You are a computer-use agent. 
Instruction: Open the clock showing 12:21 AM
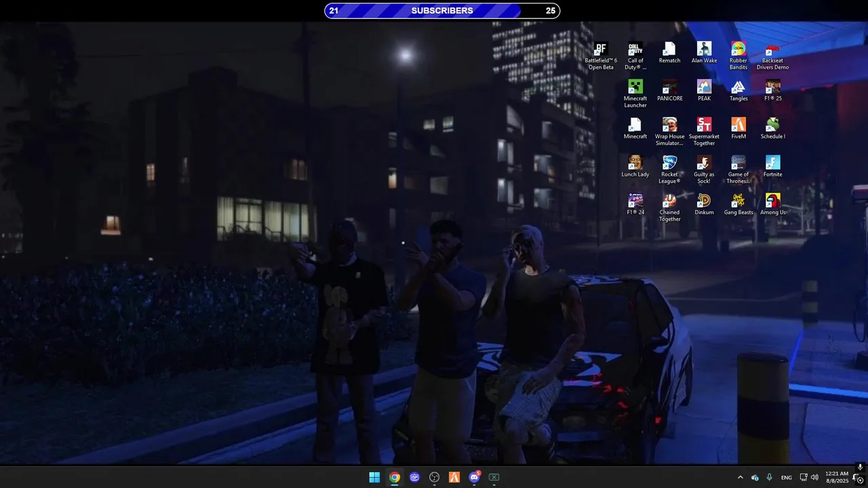pos(837,477)
